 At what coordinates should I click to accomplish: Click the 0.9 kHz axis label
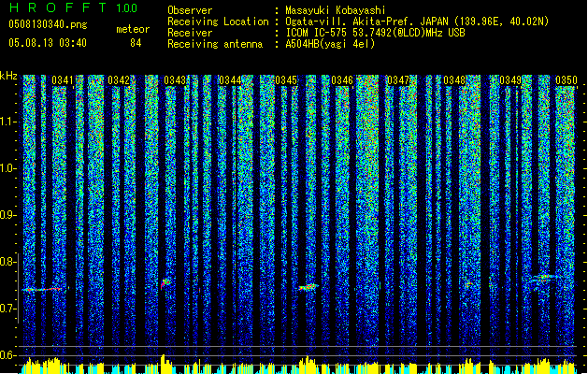[x=8, y=215]
